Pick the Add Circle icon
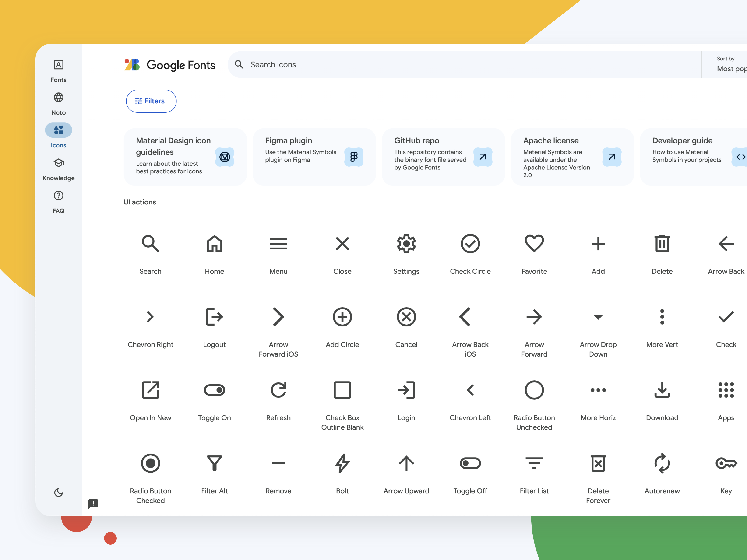The height and width of the screenshot is (560, 747). [342, 317]
